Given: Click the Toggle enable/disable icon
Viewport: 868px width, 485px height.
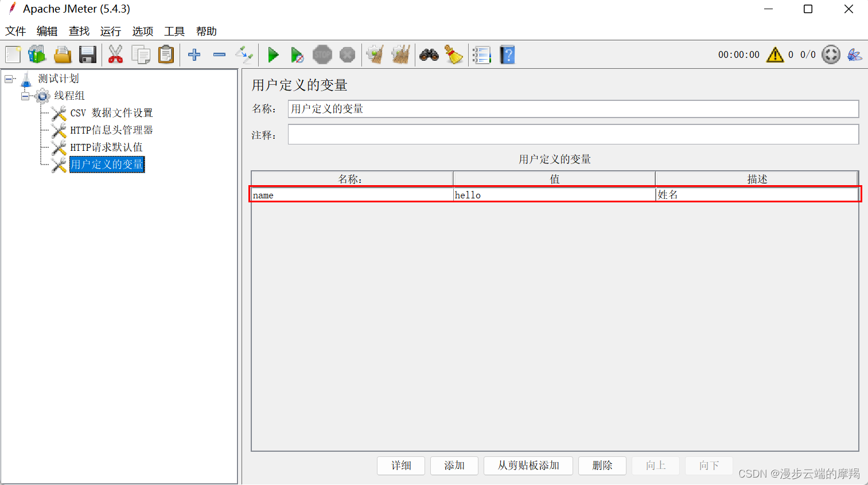Looking at the screenshot, I should [x=244, y=55].
